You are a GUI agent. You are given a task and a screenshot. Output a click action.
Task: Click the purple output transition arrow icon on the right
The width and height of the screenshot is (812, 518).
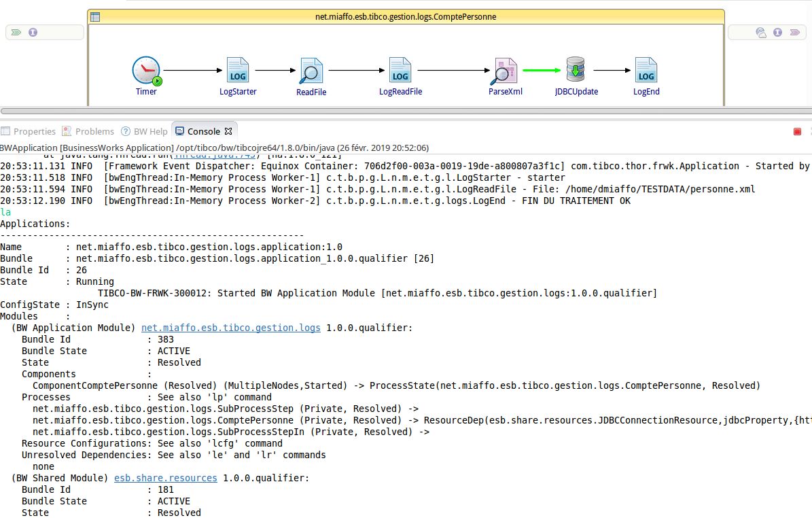tap(794, 32)
